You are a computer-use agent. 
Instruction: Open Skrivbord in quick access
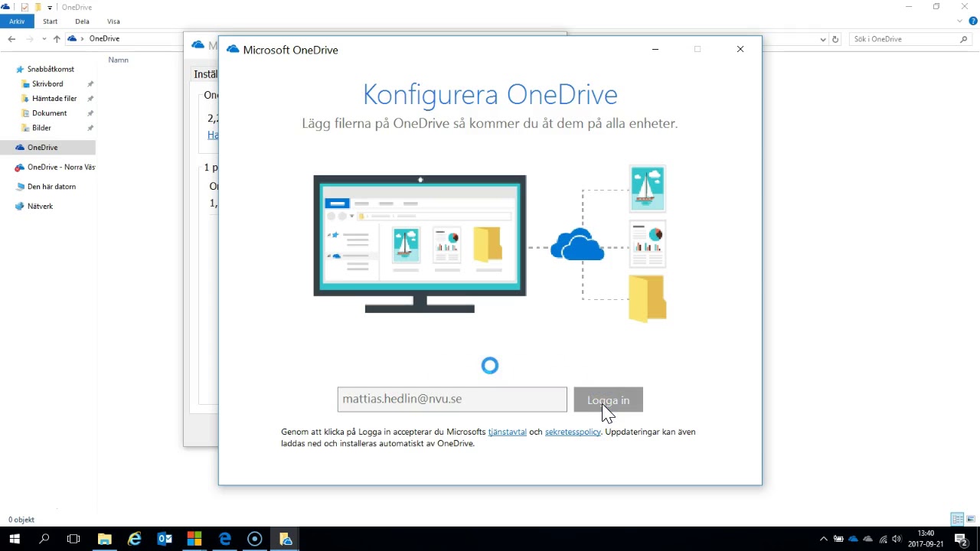coord(47,83)
